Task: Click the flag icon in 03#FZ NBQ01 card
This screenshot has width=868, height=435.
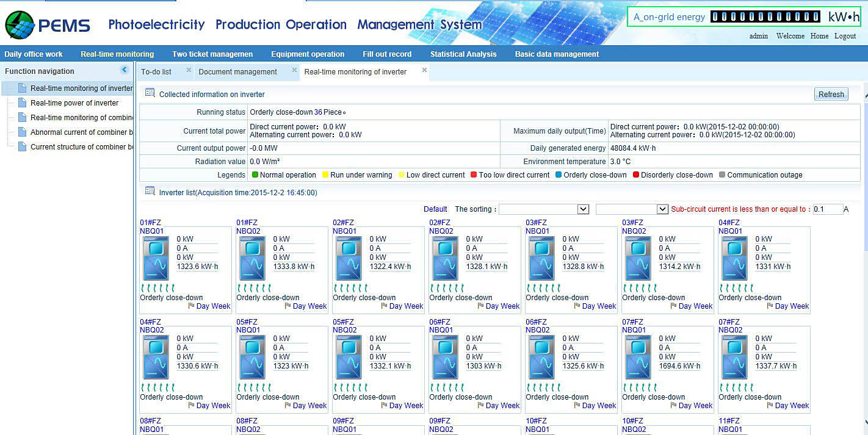Action: [x=577, y=306]
